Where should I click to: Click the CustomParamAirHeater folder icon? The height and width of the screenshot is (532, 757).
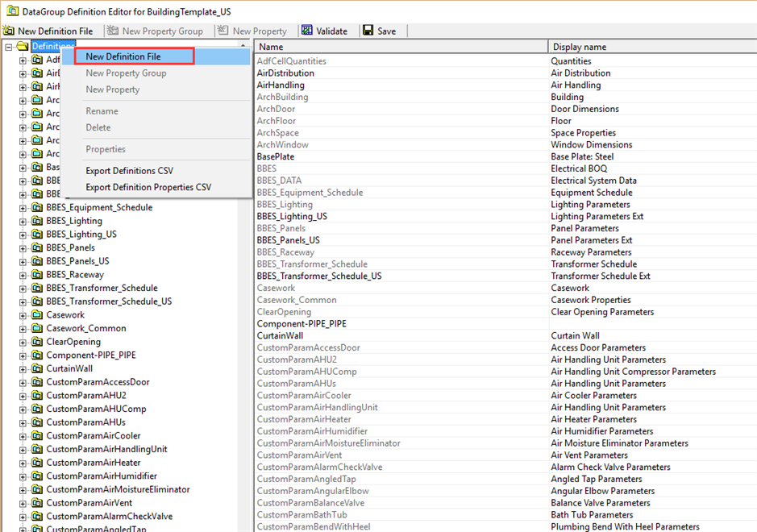(37, 463)
